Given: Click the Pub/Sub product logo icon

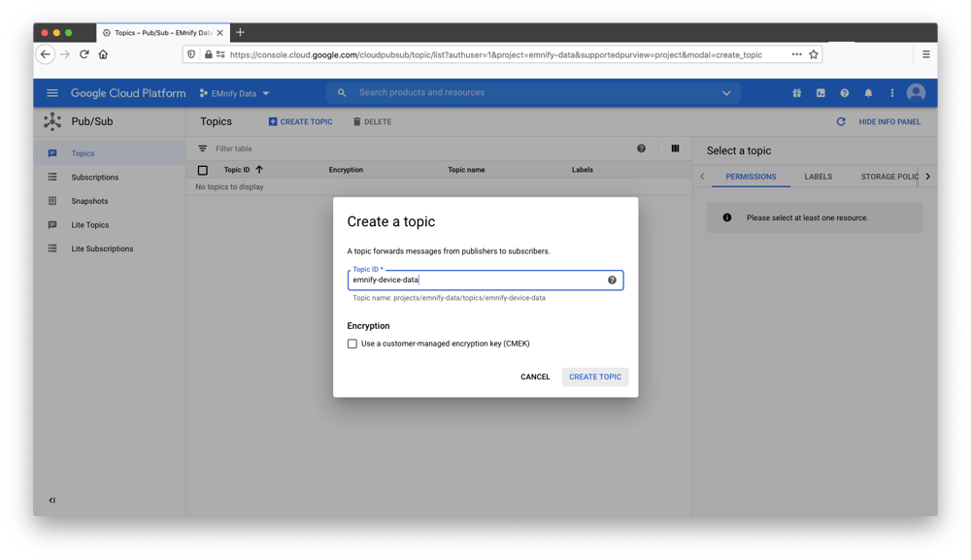Looking at the screenshot, I should click(x=52, y=121).
